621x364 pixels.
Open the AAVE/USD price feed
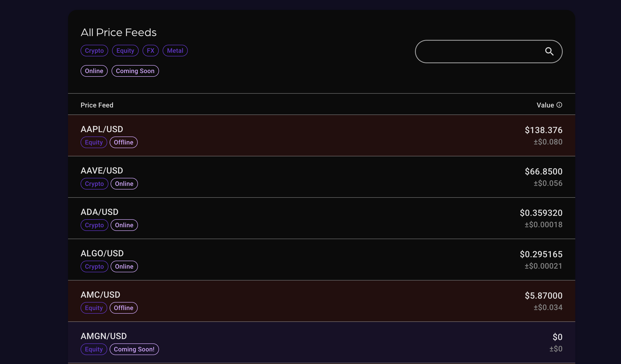click(102, 171)
